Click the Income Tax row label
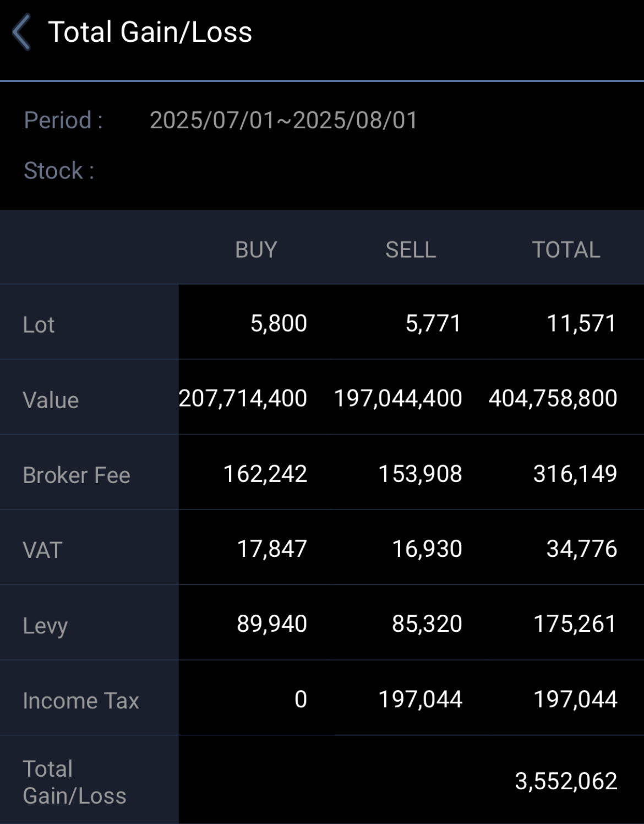 pos(81,701)
